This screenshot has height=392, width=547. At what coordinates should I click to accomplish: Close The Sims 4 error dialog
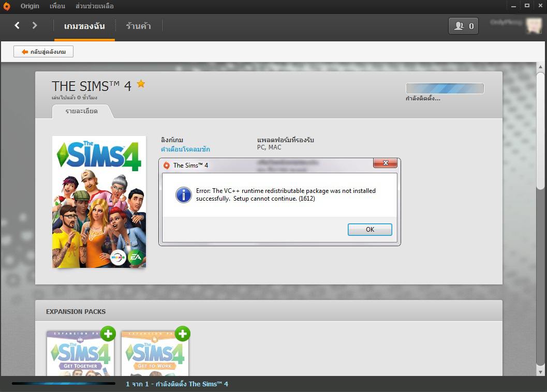(x=385, y=163)
